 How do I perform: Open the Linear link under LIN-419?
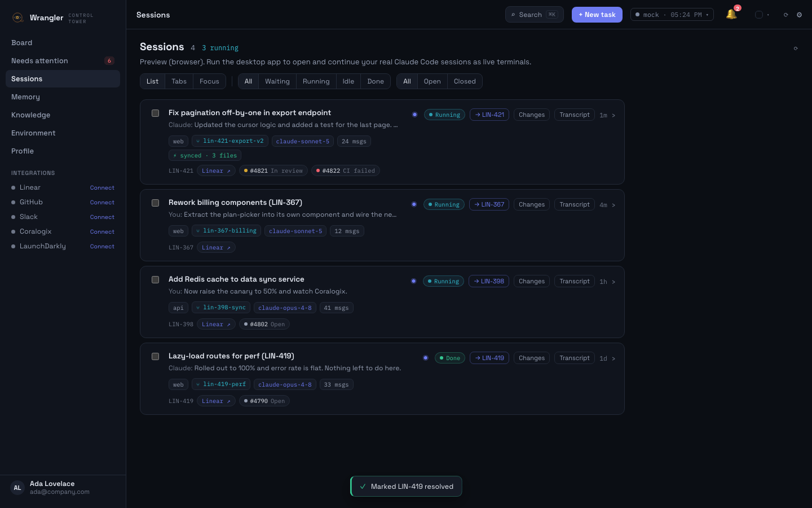(216, 401)
